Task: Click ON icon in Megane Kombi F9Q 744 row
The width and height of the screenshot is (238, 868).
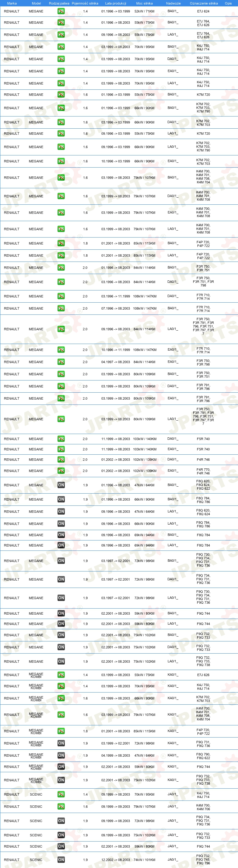Action: (61, 767)
